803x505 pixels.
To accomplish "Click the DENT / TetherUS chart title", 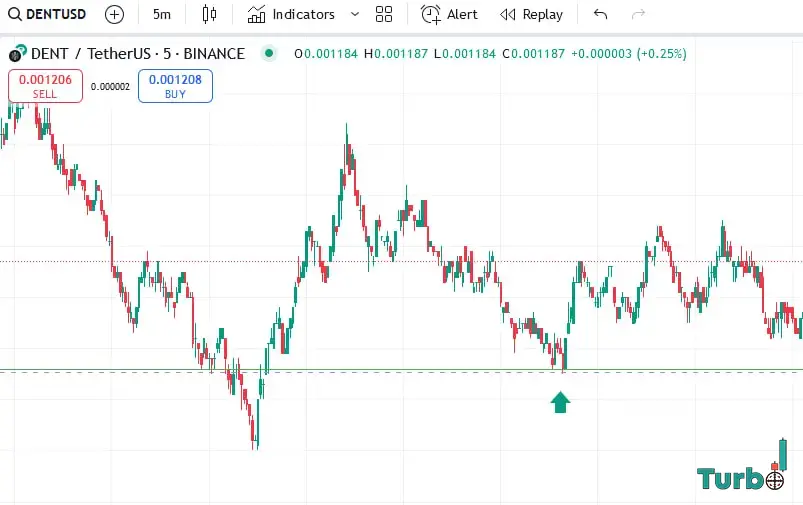I will coord(138,54).
